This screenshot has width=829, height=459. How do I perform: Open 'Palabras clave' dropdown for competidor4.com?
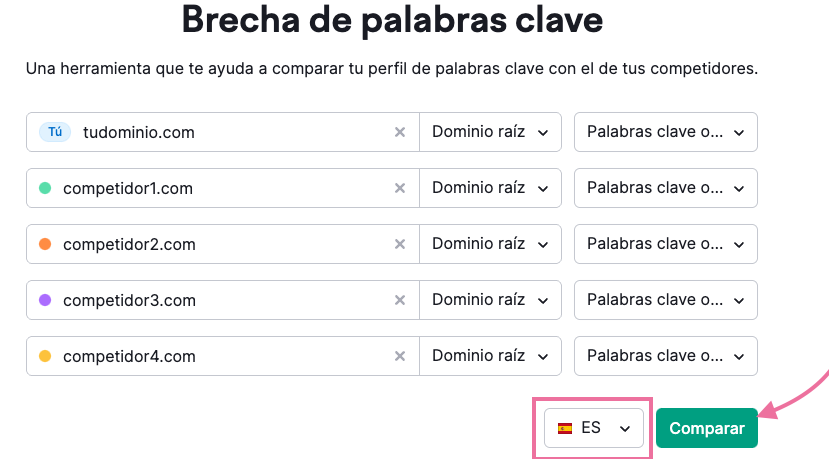click(x=666, y=356)
